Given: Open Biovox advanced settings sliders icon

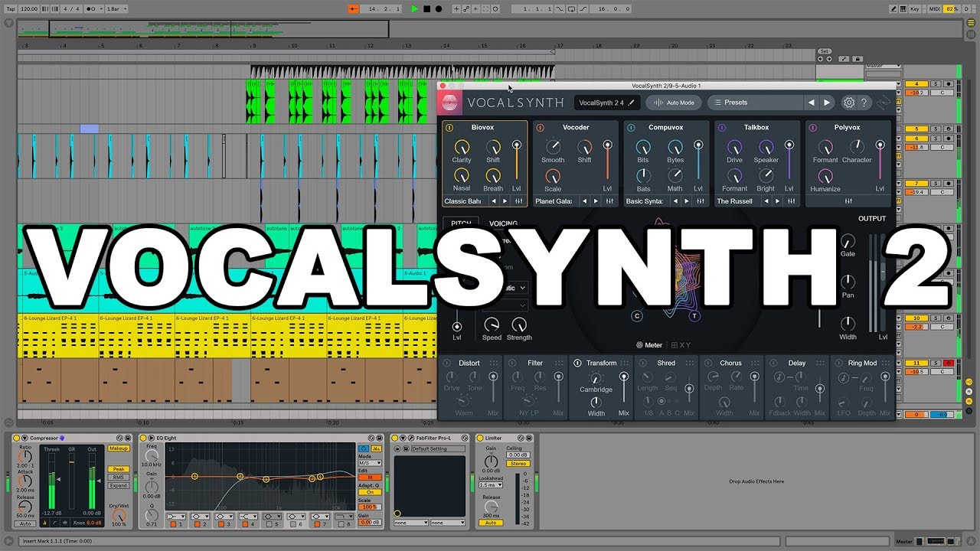Looking at the screenshot, I should pyautogui.click(x=519, y=201).
